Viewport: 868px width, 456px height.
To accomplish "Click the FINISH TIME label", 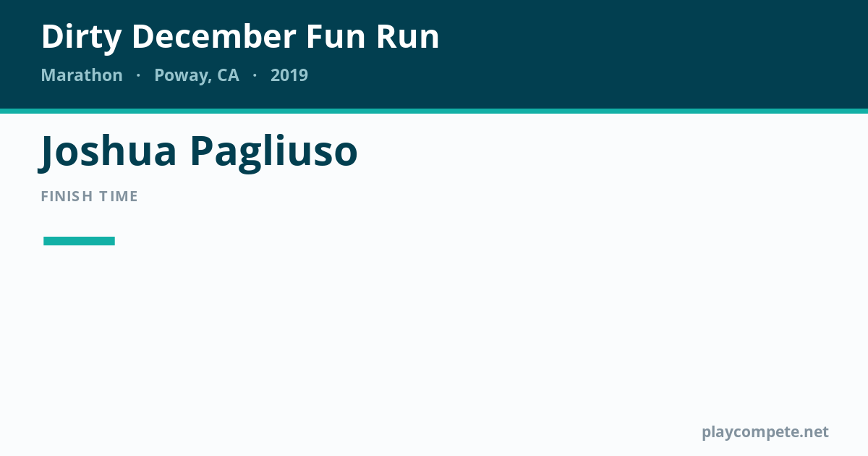I will (90, 196).
